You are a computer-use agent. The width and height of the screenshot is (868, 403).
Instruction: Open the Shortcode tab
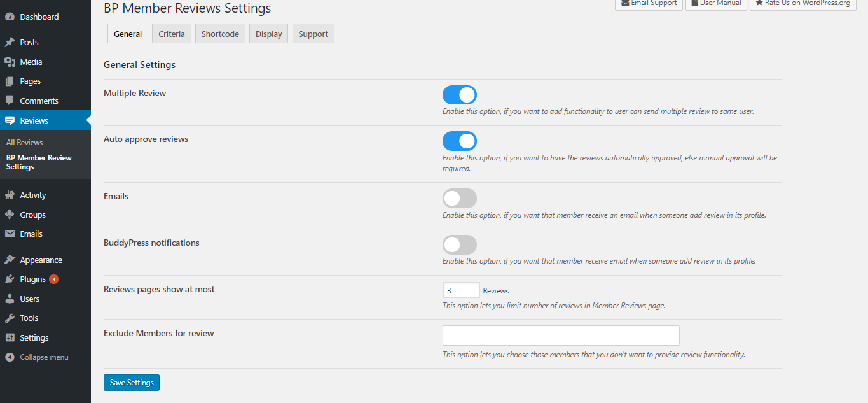220,34
